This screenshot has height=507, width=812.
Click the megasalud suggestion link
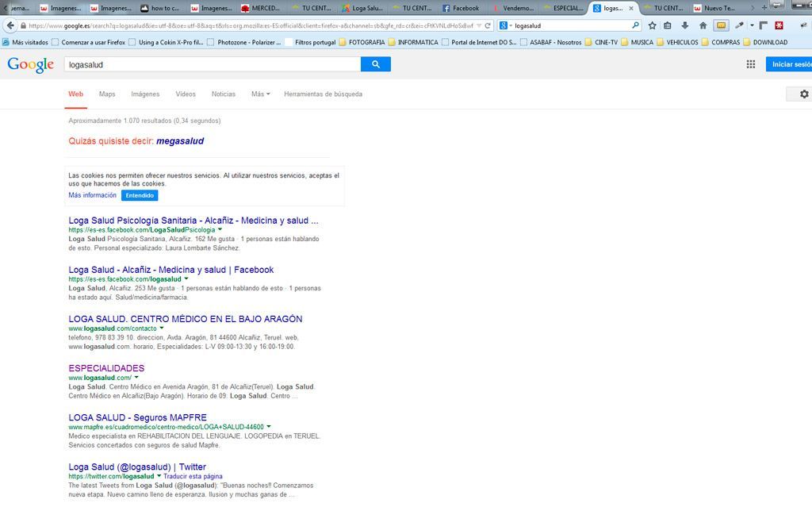tap(180, 141)
